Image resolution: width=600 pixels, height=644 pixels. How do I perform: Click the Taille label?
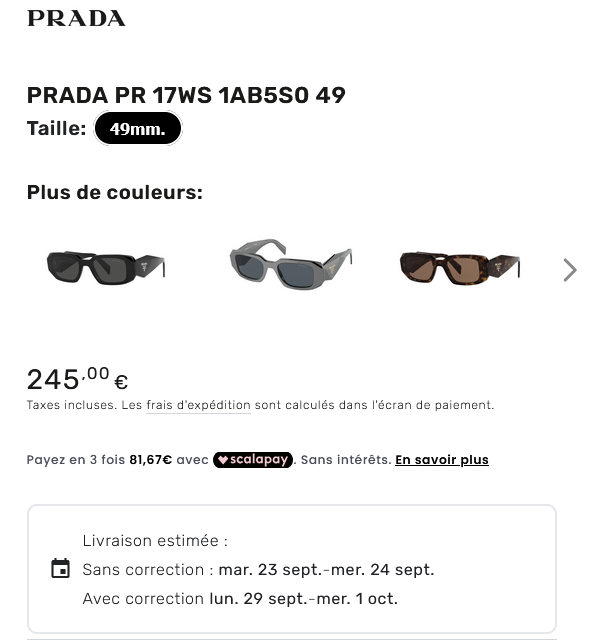pyautogui.click(x=57, y=129)
